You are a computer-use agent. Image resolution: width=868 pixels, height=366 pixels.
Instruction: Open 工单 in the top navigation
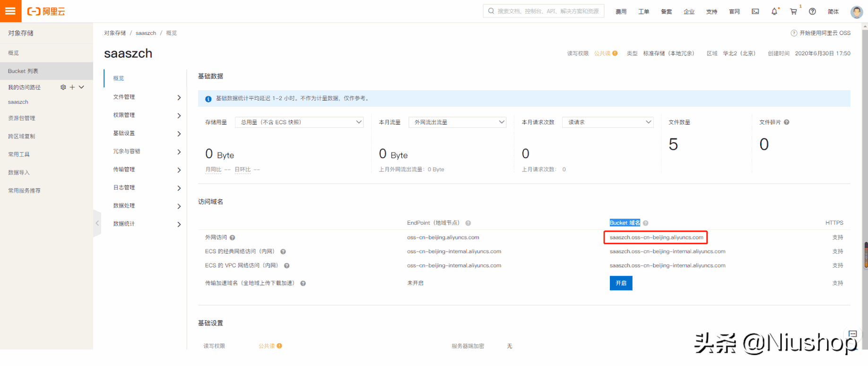(644, 12)
